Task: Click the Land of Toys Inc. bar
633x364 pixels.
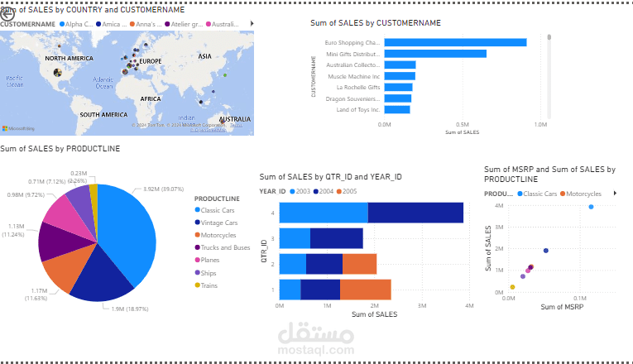Action: (397, 109)
